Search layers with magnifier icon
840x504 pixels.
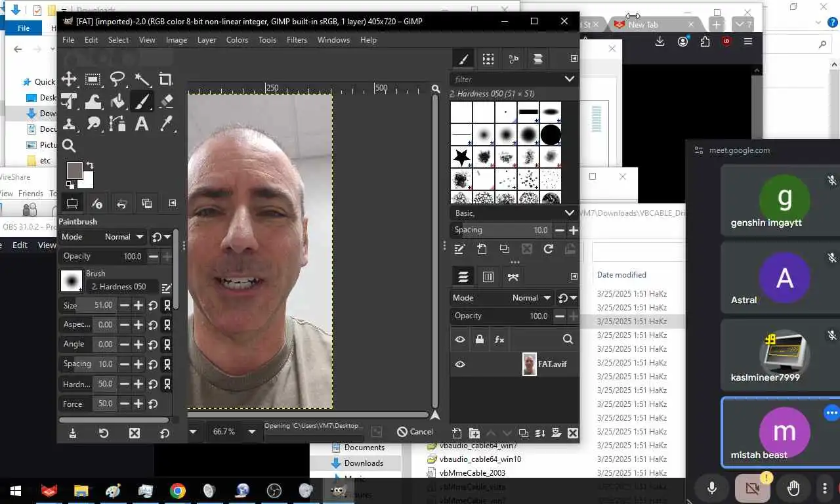(x=568, y=339)
